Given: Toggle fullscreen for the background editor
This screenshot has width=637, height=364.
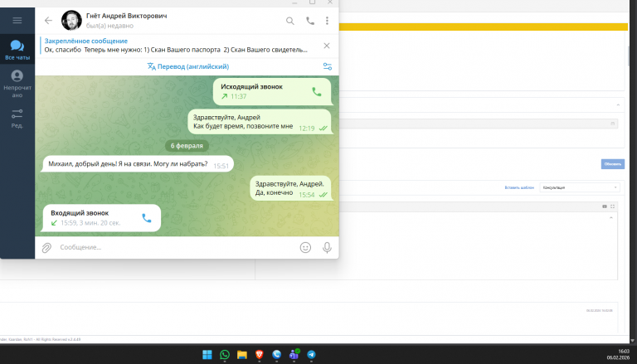Looking at the screenshot, I should click(x=613, y=206).
